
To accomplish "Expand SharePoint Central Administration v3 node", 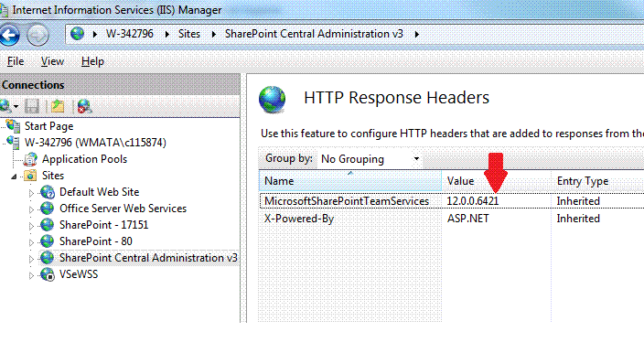I will 31,259.
